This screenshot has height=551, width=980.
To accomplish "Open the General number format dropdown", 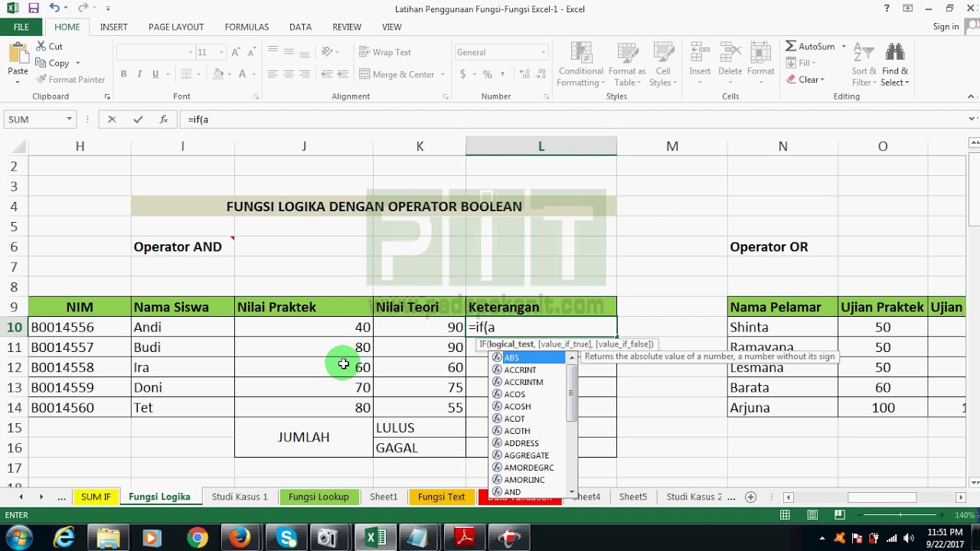I will (544, 52).
